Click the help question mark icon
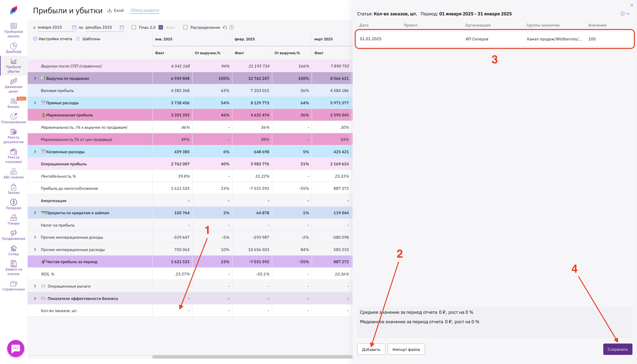 pyautogui.click(x=231, y=27)
